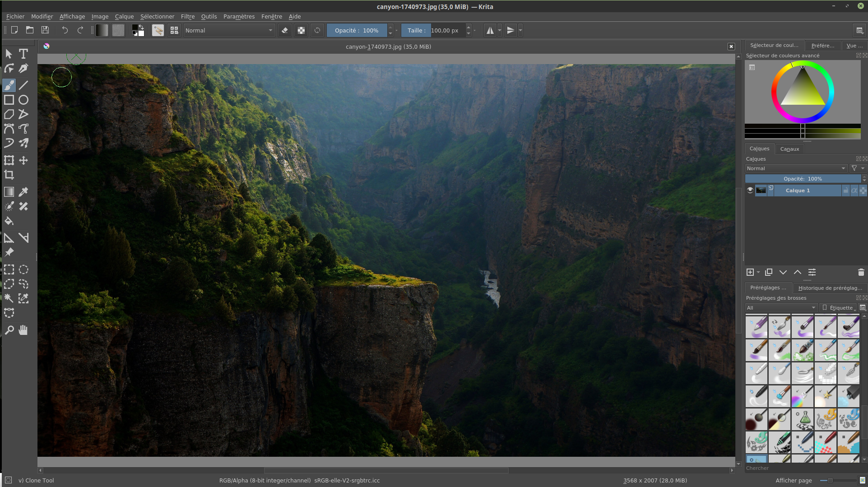Open a file via folder icon

(x=30, y=30)
